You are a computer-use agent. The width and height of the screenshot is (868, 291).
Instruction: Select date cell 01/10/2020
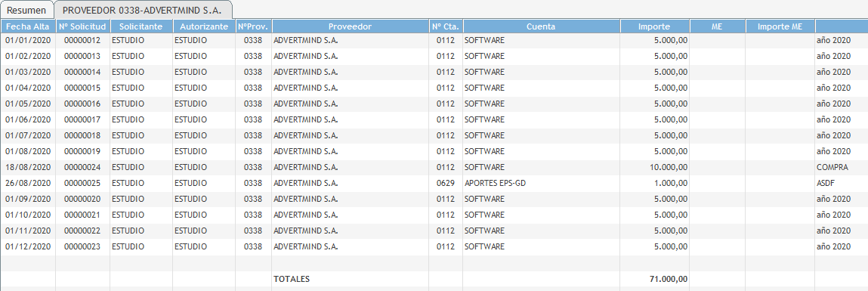pos(28,215)
